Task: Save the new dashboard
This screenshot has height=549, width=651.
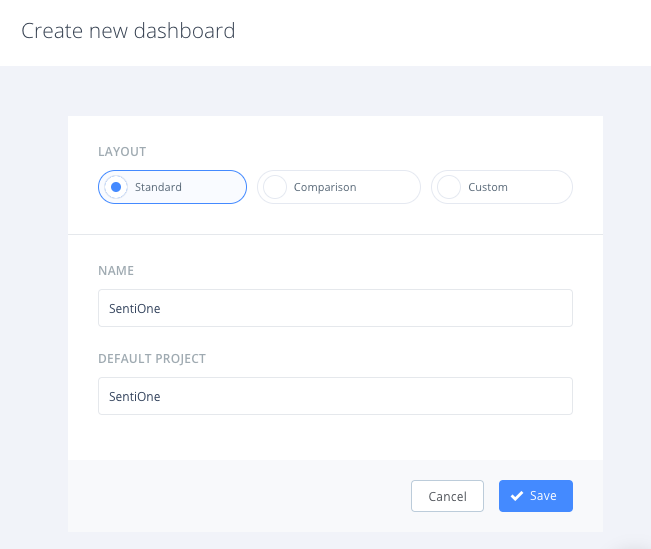Action: point(536,496)
